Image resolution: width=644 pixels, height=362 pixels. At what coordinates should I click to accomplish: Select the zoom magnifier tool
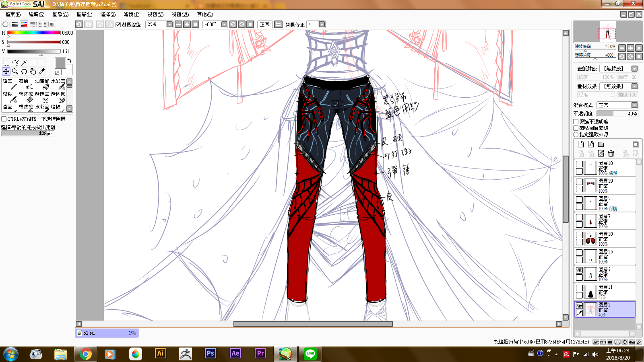click(15, 71)
